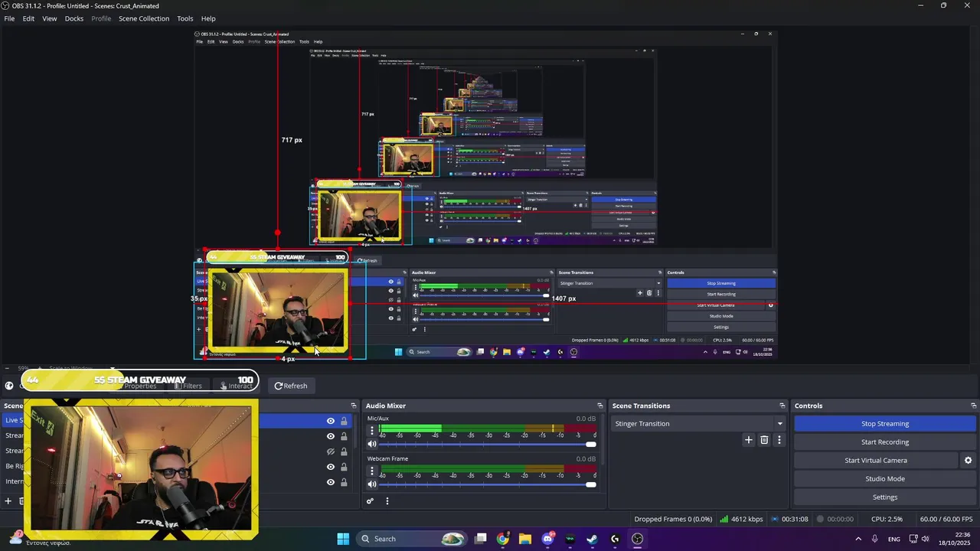
Task: Click the grey recording status dot icon
Action: [820, 520]
